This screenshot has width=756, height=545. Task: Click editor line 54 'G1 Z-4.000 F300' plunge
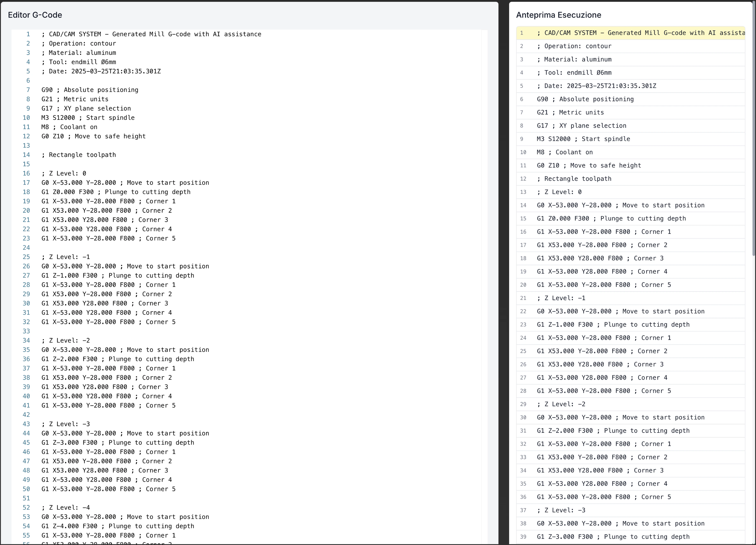click(118, 526)
